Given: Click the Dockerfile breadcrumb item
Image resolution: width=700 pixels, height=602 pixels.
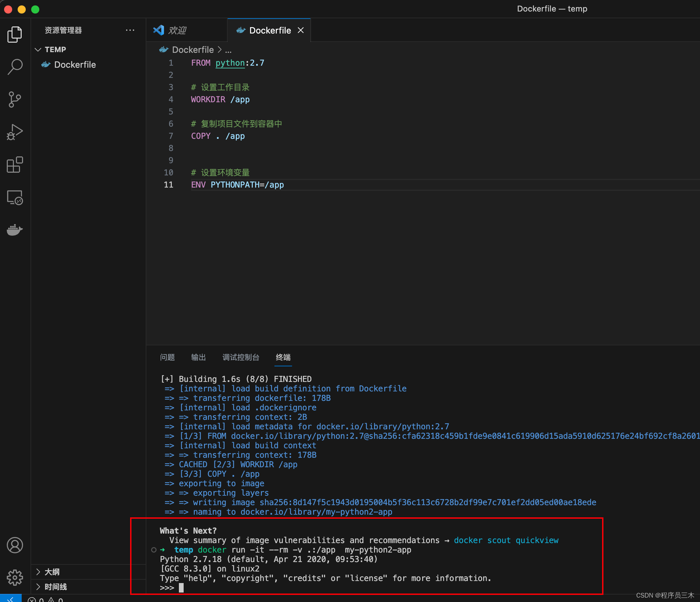Looking at the screenshot, I should [x=193, y=50].
